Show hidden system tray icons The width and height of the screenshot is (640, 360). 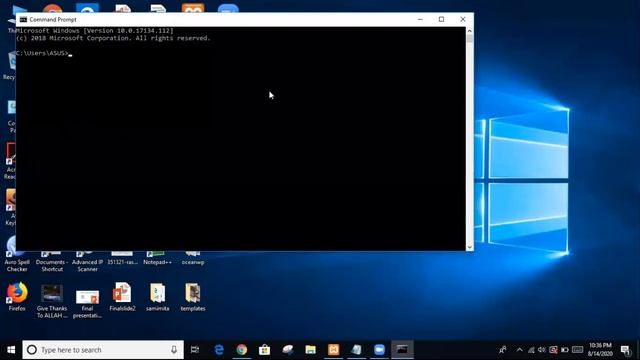(519, 350)
